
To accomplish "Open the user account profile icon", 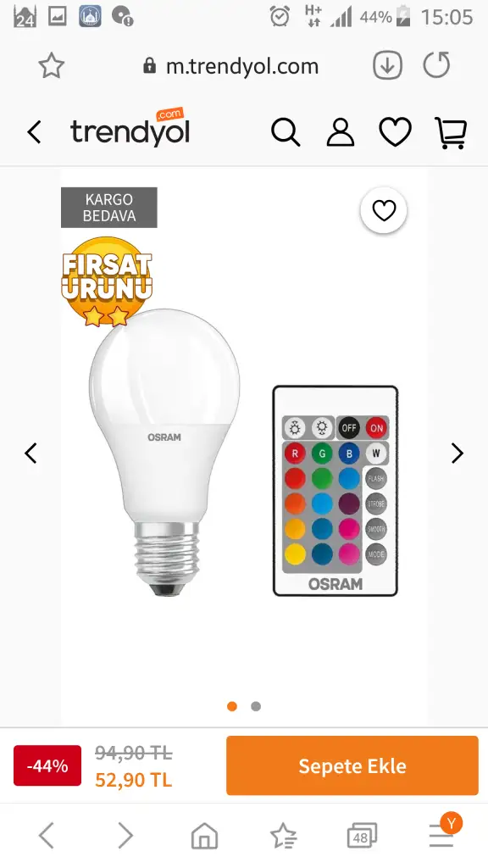I will 341,133.
